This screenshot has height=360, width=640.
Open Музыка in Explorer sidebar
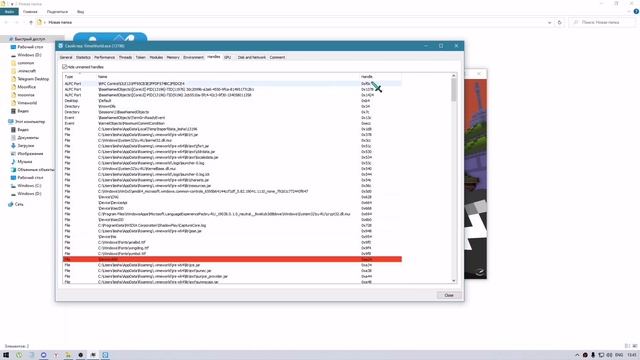[24, 162]
